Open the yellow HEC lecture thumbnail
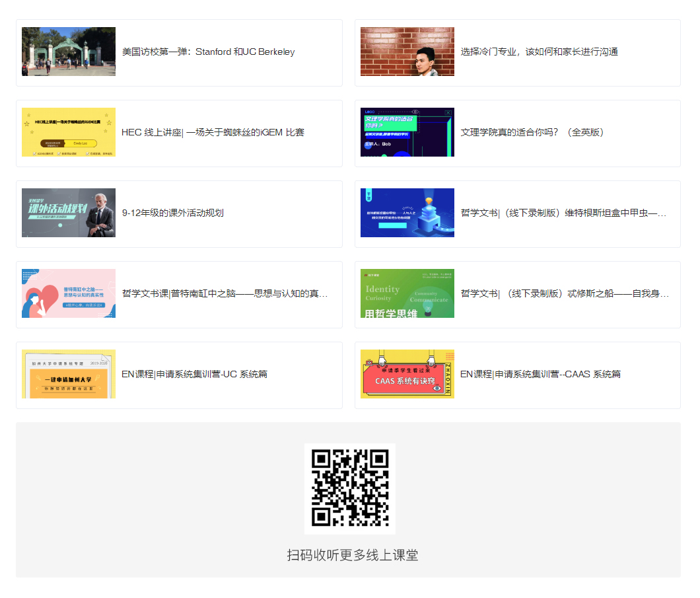Image resolution: width=700 pixels, height=598 pixels. [68, 132]
